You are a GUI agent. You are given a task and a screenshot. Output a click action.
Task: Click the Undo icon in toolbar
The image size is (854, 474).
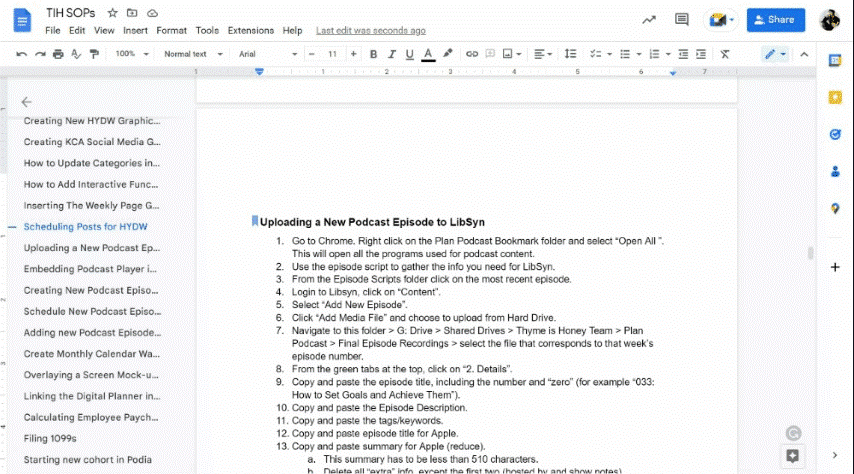(22, 54)
